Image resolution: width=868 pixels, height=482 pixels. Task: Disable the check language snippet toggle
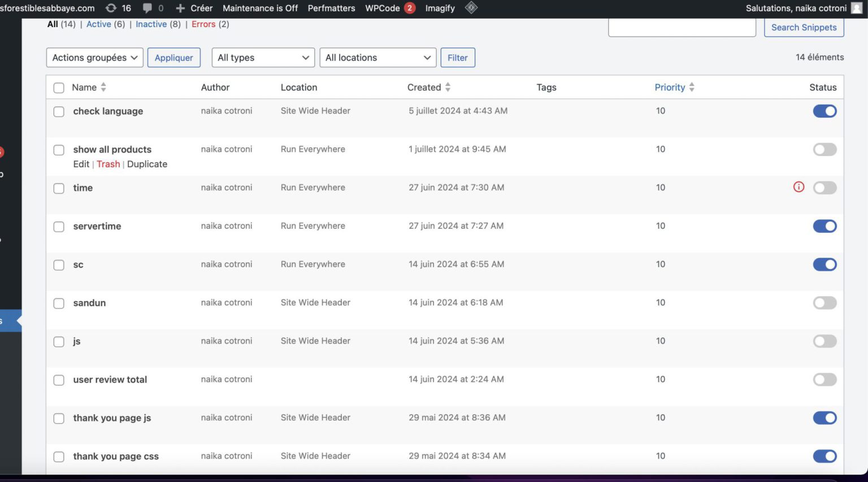click(x=824, y=111)
